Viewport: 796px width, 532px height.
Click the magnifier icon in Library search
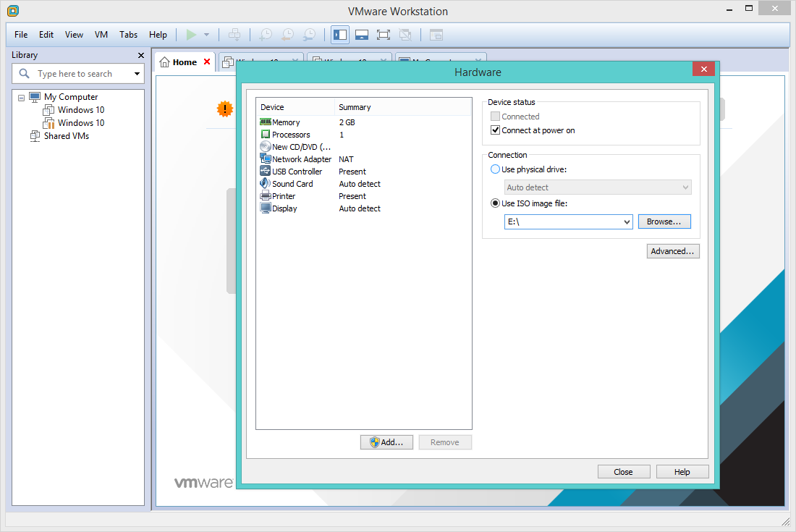coord(24,74)
